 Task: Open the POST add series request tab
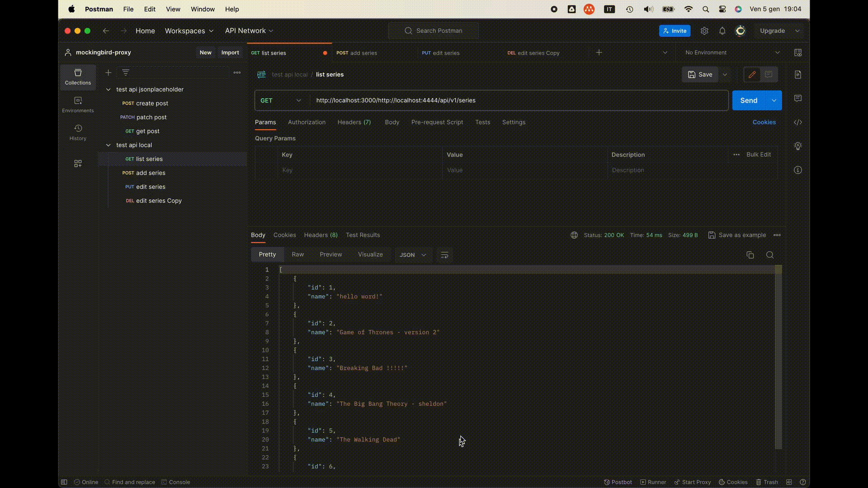pos(357,53)
